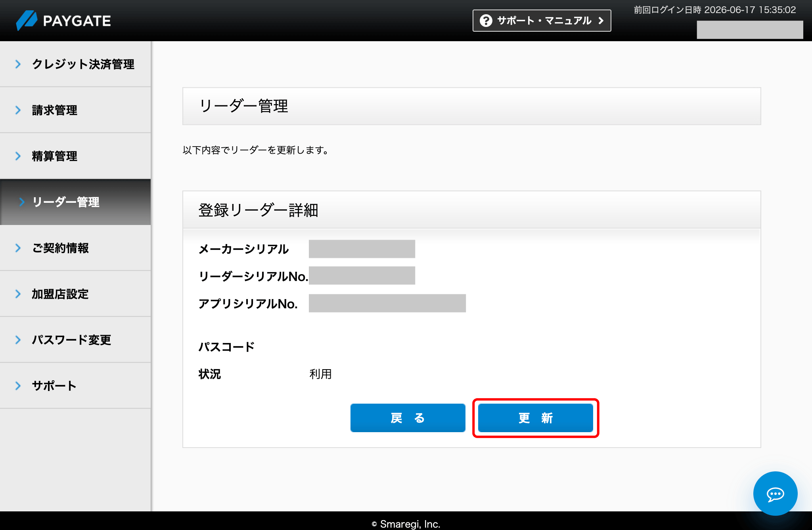This screenshot has width=812, height=530.
Task: Click the リーダーシリアルNo. value field
Action: 362,275
